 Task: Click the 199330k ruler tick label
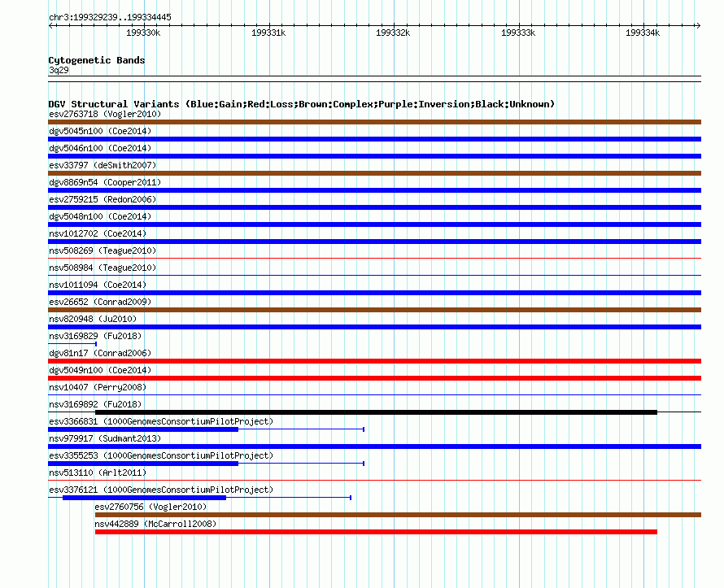pos(143,33)
